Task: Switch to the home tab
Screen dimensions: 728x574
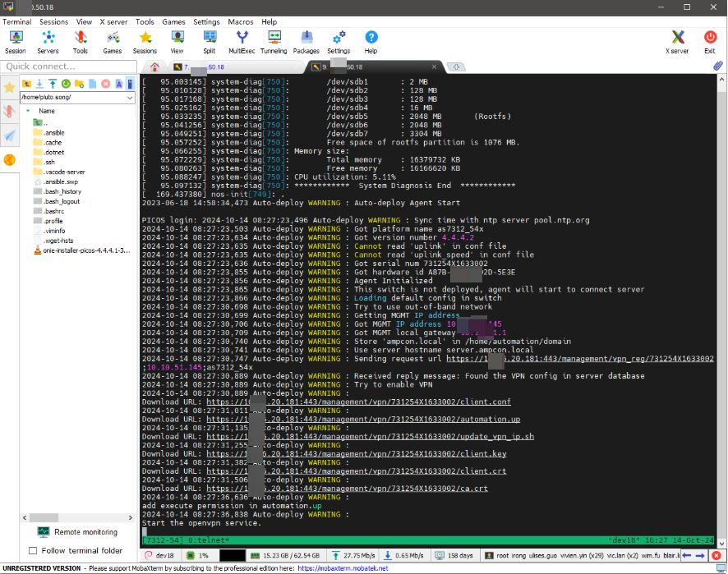Action: 154,67
